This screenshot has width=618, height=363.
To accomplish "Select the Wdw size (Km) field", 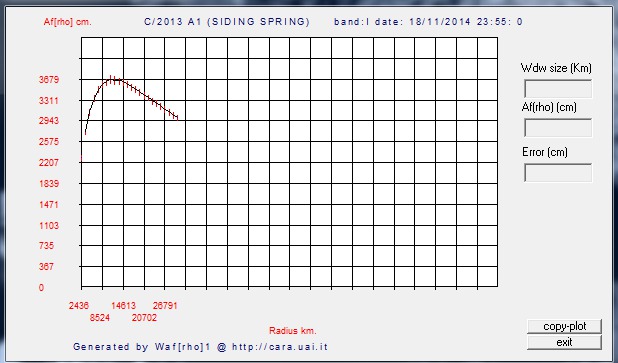I will coord(558,89).
